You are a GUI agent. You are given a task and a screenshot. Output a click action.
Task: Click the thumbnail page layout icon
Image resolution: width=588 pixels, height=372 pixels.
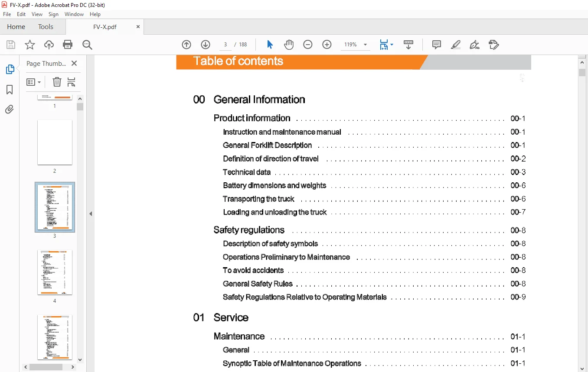point(72,82)
